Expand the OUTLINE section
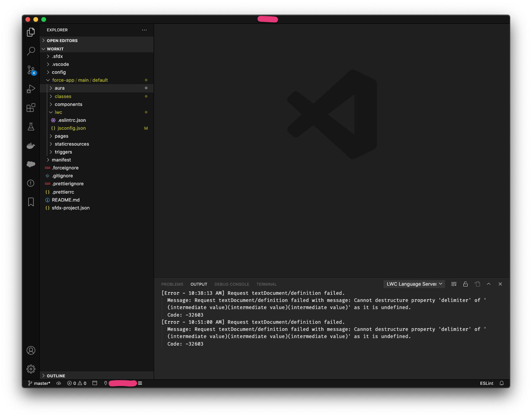The width and height of the screenshot is (532, 417). [x=56, y=375]
